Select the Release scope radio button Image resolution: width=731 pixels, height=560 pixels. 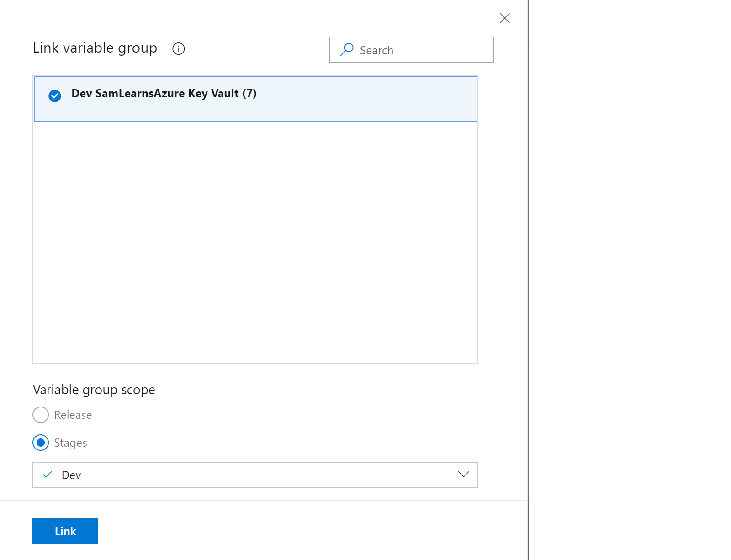(41, 415)
